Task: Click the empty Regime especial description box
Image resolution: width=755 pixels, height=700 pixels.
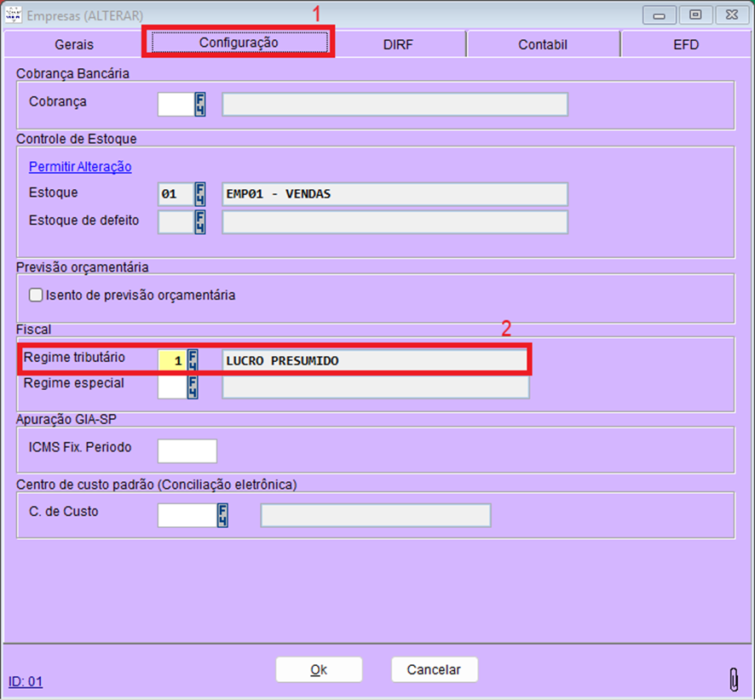Action: tap(376, 387)
